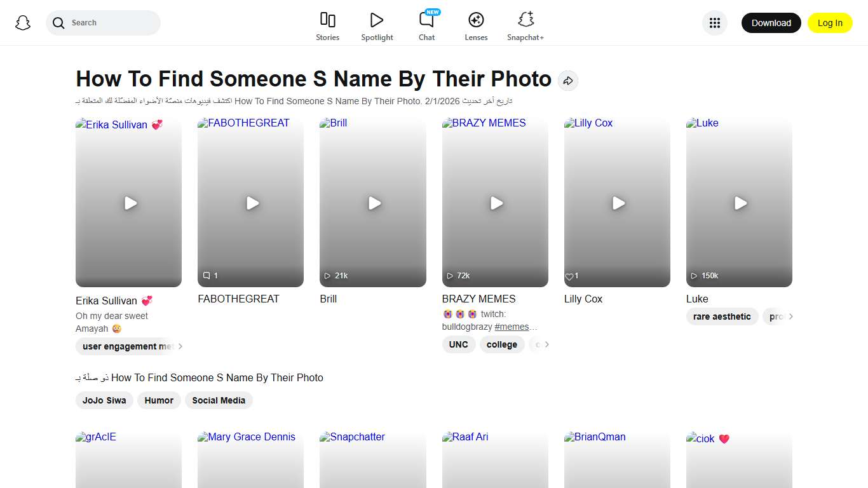The height and width of the screenshot is (488, 868).
Task: Click the search magnifier icon
Action: 58,22
